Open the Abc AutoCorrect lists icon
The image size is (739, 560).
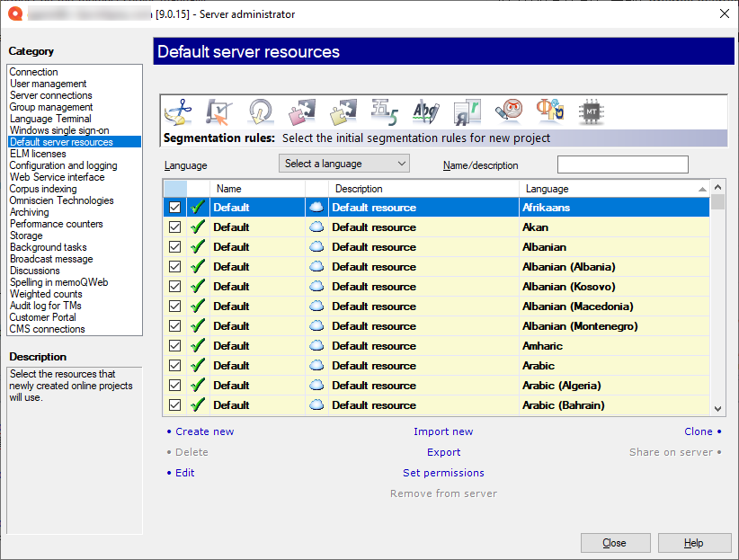[x=425, y=112]
